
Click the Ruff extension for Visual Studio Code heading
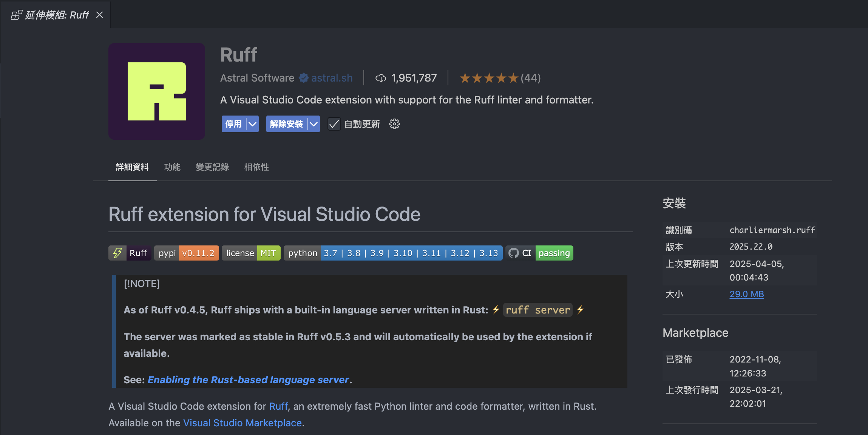coord(264,214)
